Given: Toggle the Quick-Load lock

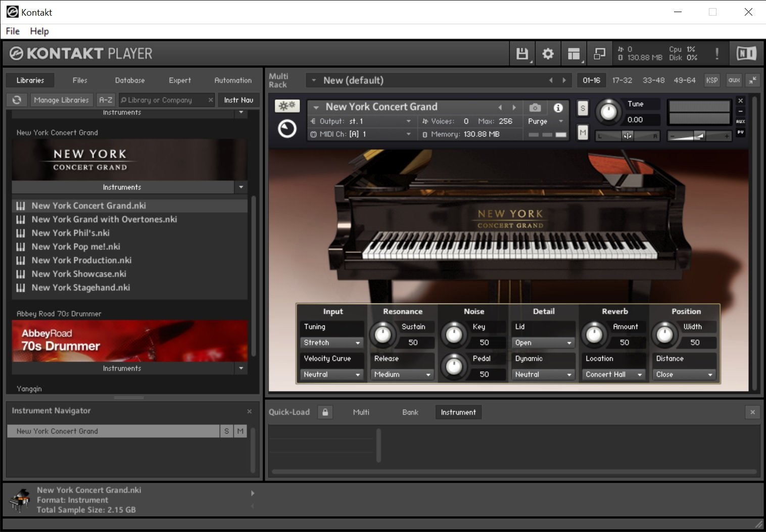Looking at the screenshot, I should point(325,412).
